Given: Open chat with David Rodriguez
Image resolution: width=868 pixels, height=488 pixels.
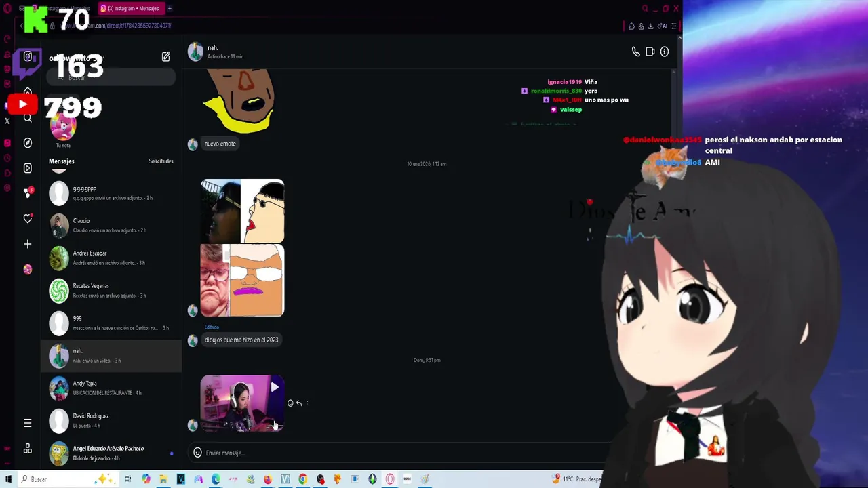Looking at the screenshot, I should 112,421.
